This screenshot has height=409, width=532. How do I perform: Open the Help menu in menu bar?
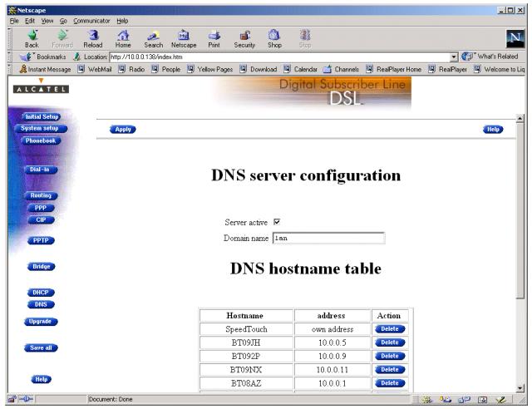[x=122, y=21]
